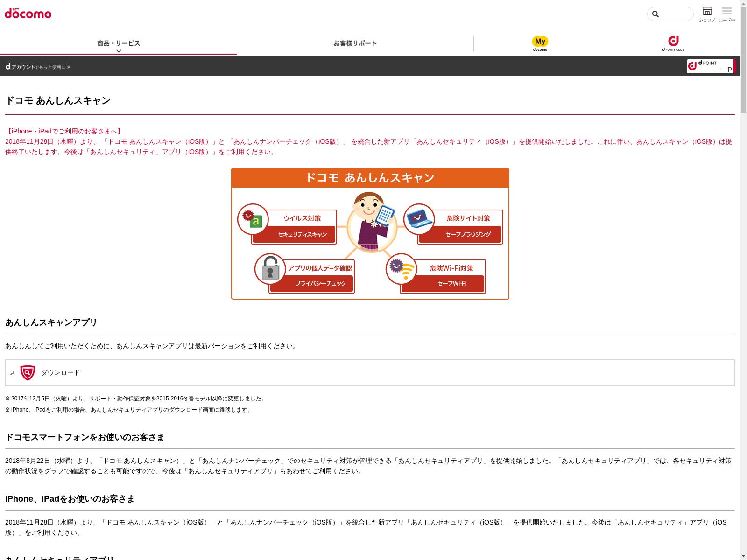Focus the header search field
This screenshot has height=560, width=747.
pyautogui.click(x=670, y=14)
